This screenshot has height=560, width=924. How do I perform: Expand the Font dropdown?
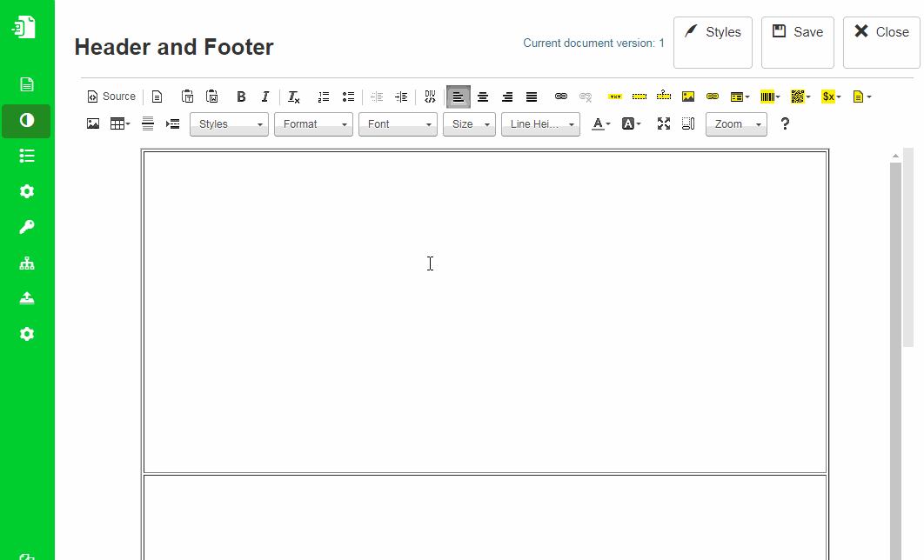click(398, 124)
